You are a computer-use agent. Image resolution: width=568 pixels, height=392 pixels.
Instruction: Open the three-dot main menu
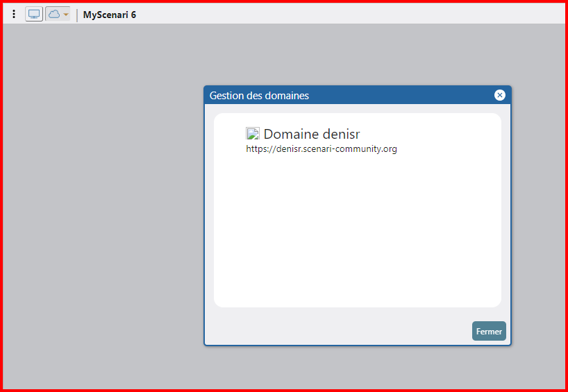click(x=14, y=14)
